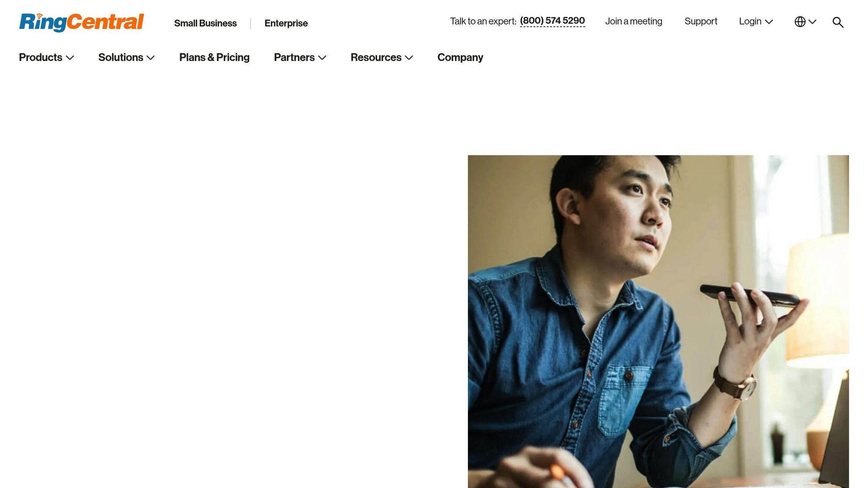Expand the chevron next to the globe
This screenshot has width=868, height=488.
click(812, 22)
